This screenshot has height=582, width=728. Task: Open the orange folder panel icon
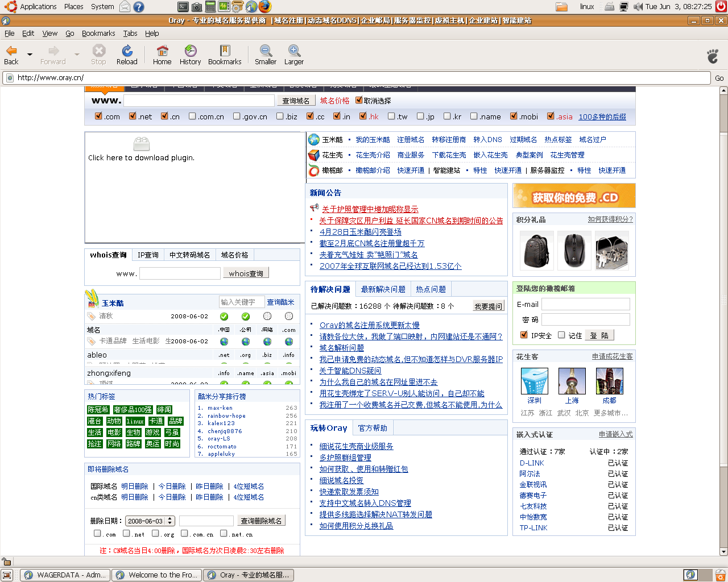pyautogui.click(x=561, y=7)
